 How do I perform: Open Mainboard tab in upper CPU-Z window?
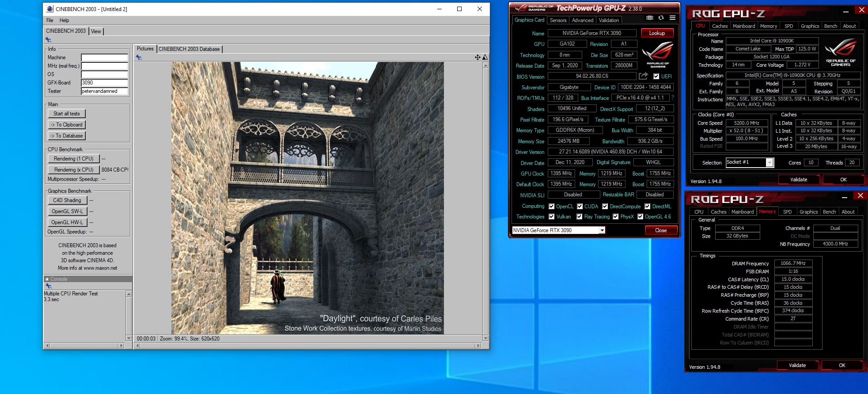(x=744, y=26)
